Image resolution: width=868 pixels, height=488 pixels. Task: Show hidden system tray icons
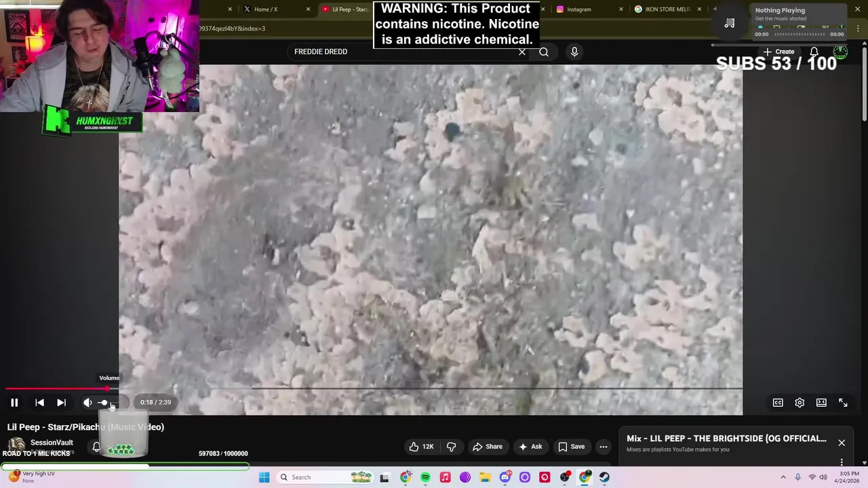pos(783,477)
